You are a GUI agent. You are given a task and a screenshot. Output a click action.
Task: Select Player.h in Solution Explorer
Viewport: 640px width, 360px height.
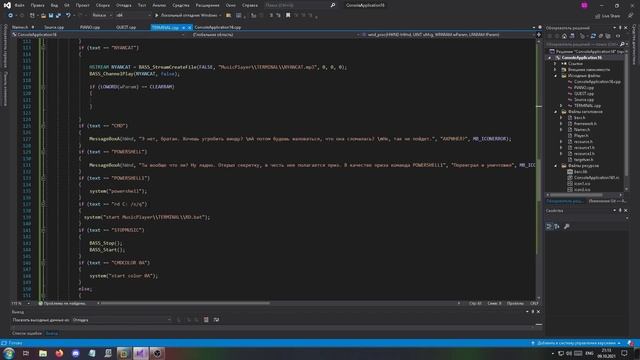pyautogui.click(x=581, y=136)
